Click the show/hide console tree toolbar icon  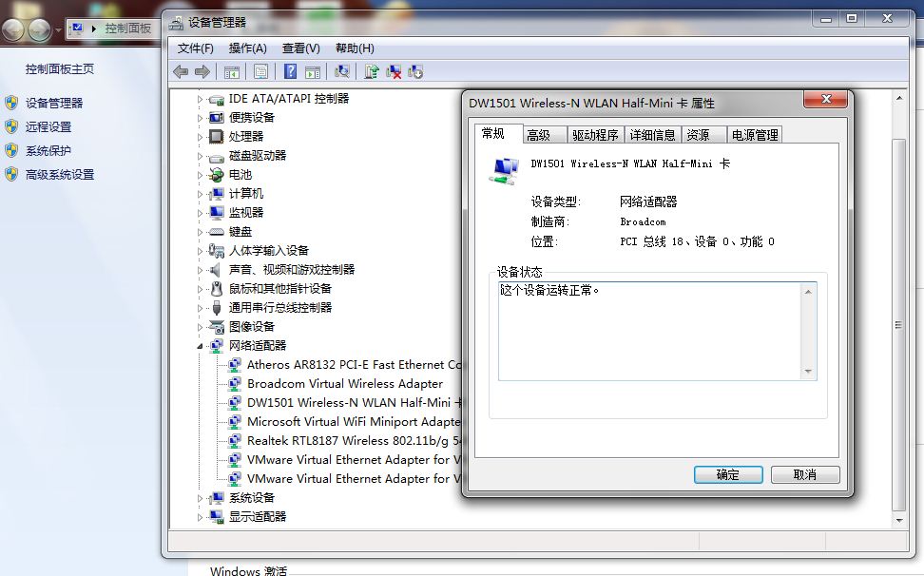(x=232, y=72)
